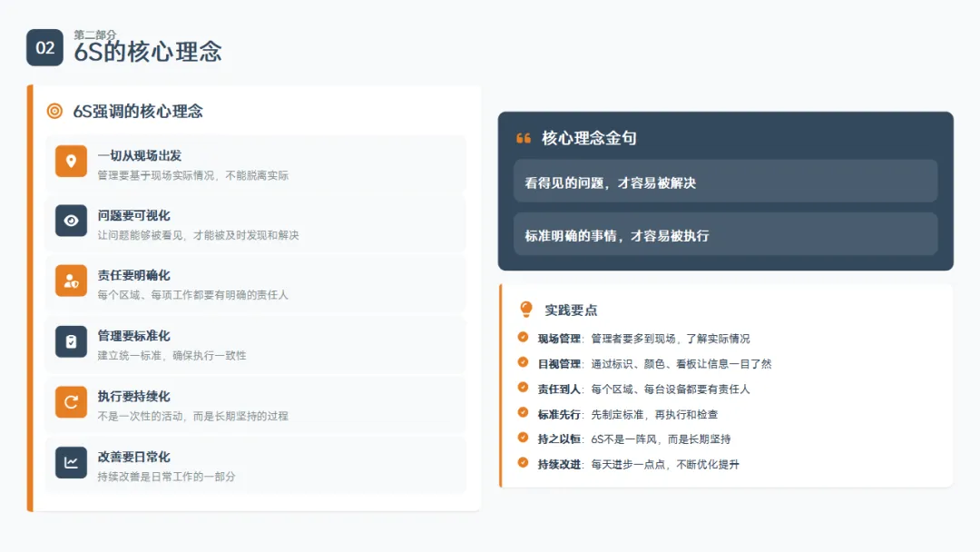Click the quote 看得见的问题，才容易被解决
Image resolution: width=980 pixels, height=552 pixels.
[x=610, y=183]
